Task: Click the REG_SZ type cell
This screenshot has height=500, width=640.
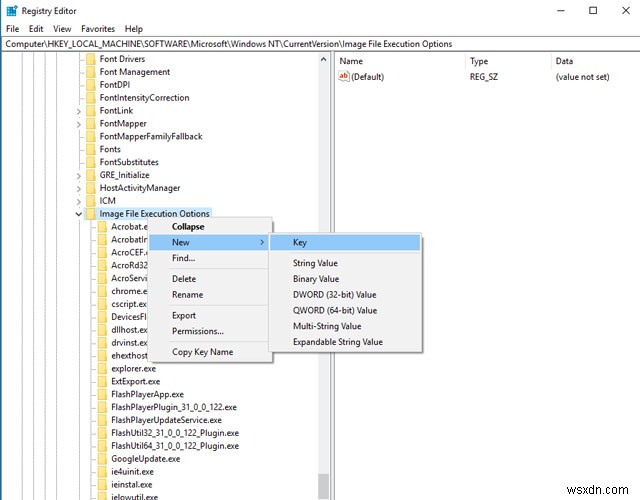Action: 484,77
